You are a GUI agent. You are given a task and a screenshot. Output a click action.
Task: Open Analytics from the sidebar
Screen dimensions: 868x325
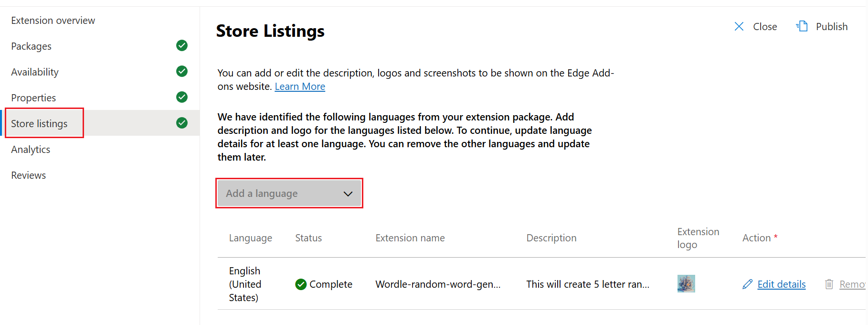(31, 150)
